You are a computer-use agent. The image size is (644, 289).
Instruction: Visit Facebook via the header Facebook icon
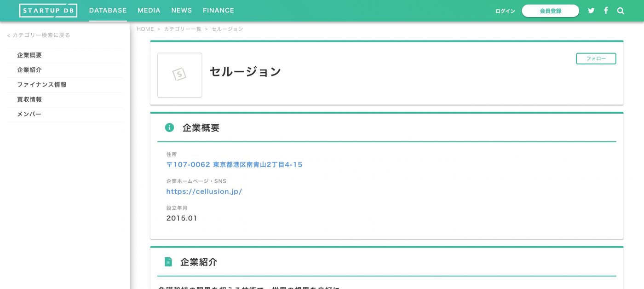606,10
